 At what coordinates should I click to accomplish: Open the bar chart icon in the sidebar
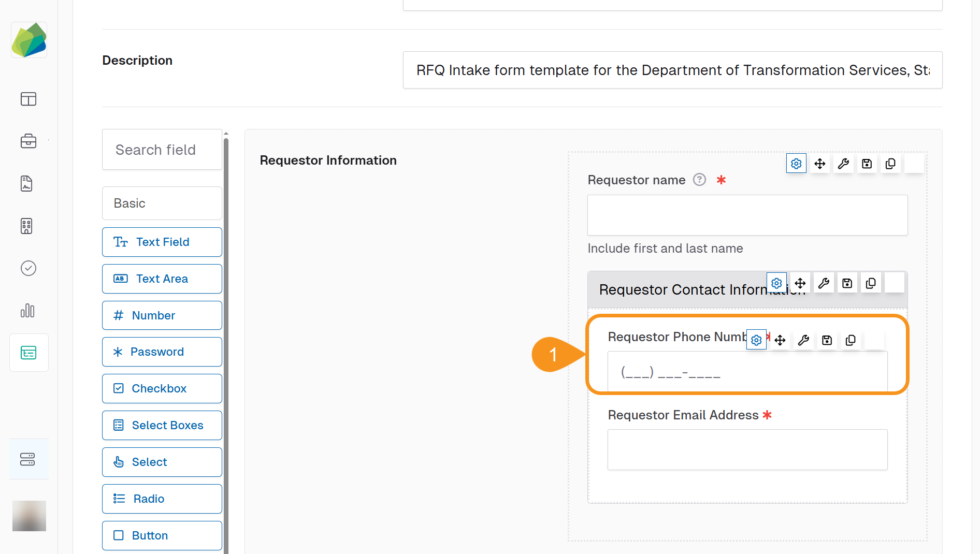(28, 311)
